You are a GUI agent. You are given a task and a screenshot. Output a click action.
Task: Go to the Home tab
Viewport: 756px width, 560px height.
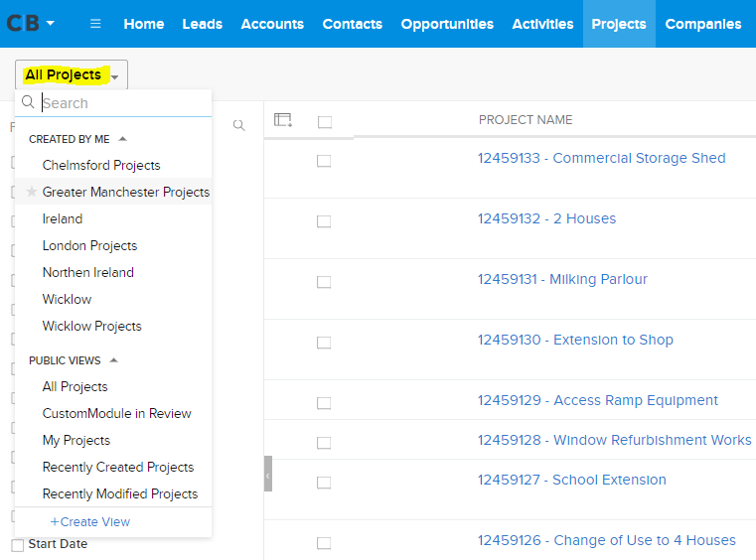click(x=144, y=24)
